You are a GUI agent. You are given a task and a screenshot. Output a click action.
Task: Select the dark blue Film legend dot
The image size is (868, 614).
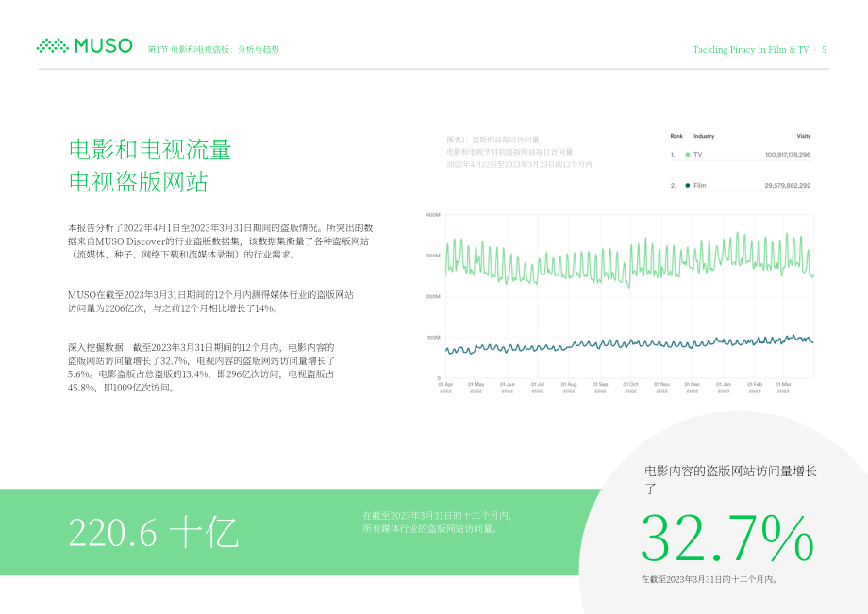tap(688, 185)
